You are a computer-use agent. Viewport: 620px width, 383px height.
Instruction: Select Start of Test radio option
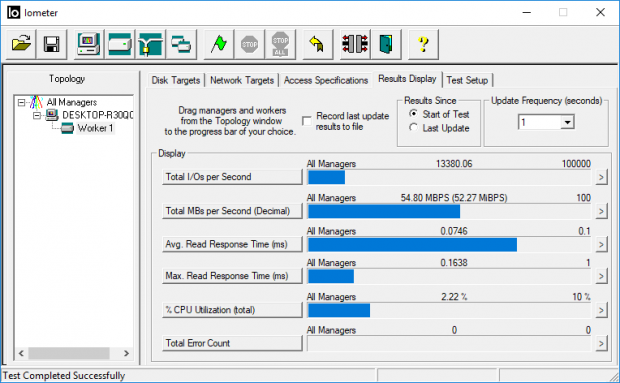coord(414,114)
